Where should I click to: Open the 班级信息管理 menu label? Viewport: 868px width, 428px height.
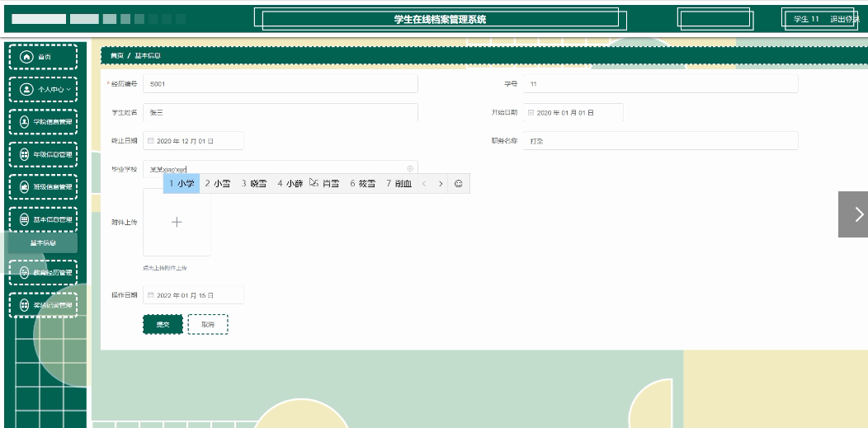(x=53, y=187)
